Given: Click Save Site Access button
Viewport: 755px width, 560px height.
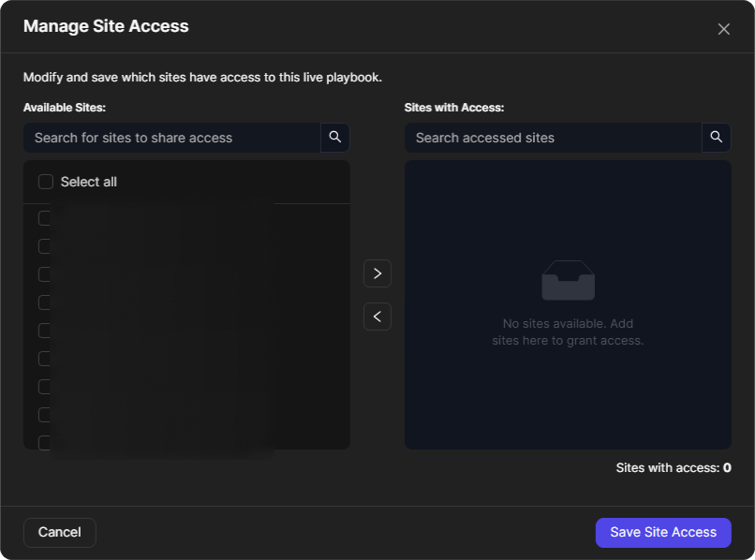Looking at the screenshot, I should point(663,532).
